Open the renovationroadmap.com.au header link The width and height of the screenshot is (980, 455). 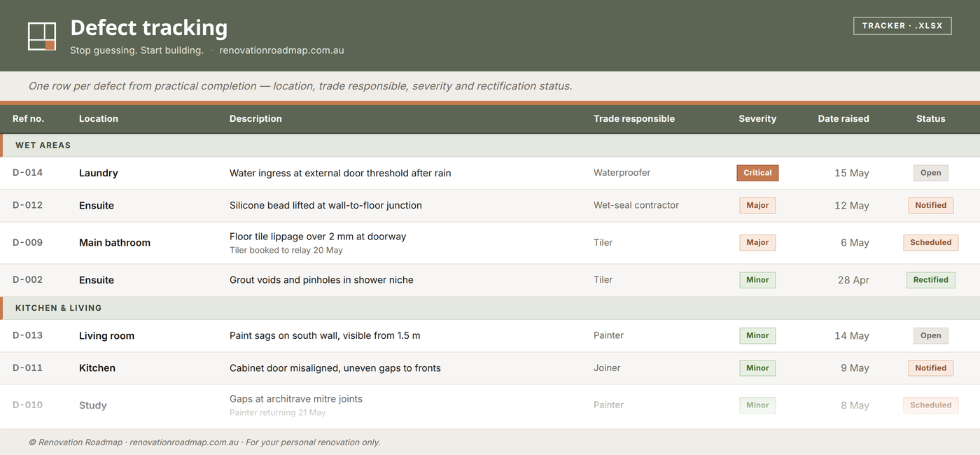[x=281, y=50]
